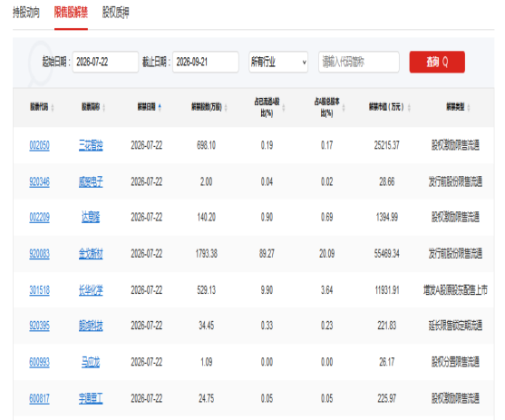
Task: Open stock code 920346 link
Action: [40, 181]
